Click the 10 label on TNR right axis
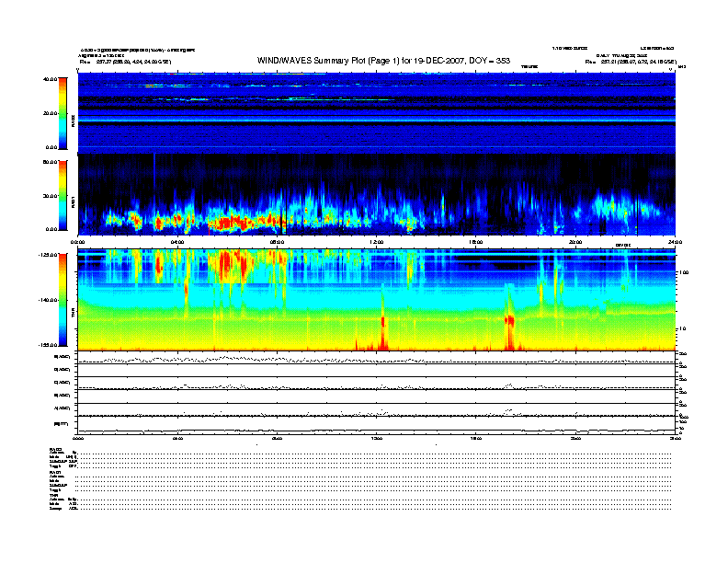Image resolution: width=728 pixels, height=563 pixels. (683, 328)
